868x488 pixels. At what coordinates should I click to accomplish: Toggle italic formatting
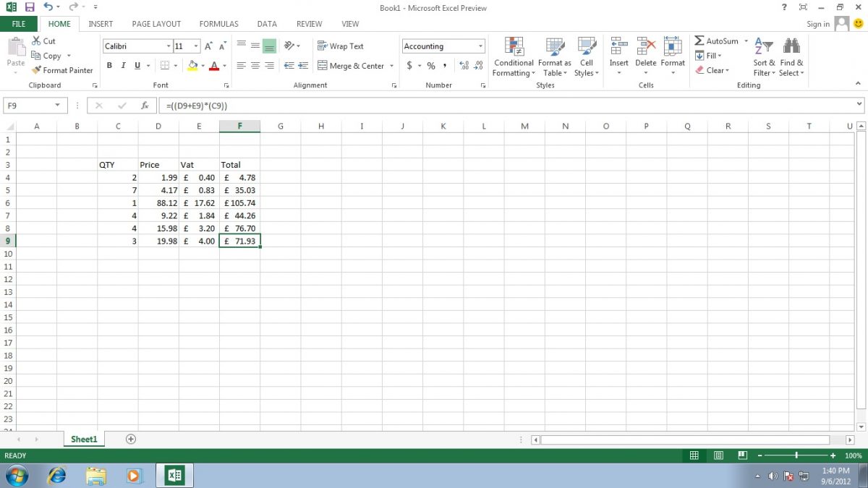coord(123,65)
